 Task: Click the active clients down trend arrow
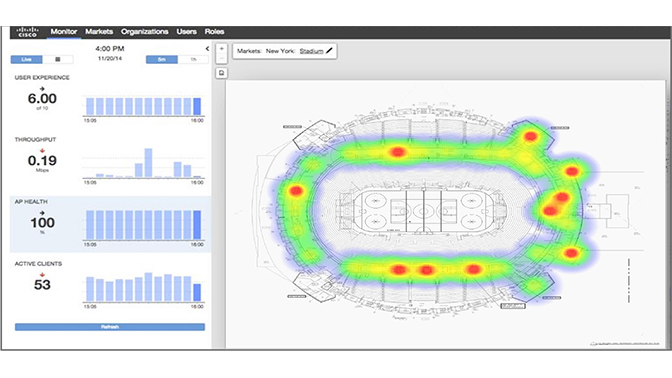click(x=42, y=275)
